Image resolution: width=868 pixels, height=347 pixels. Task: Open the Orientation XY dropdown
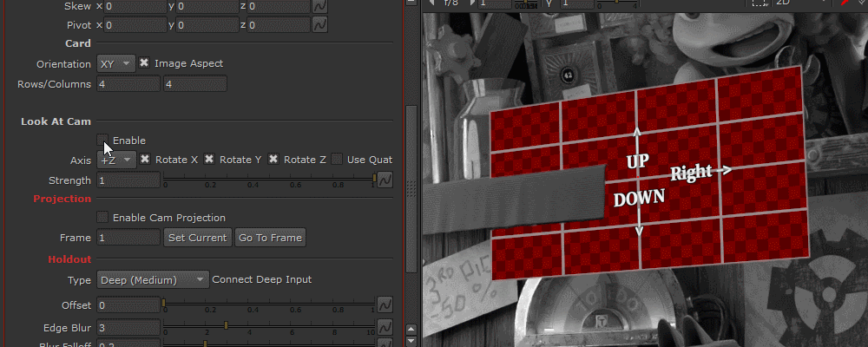point(116,63)
